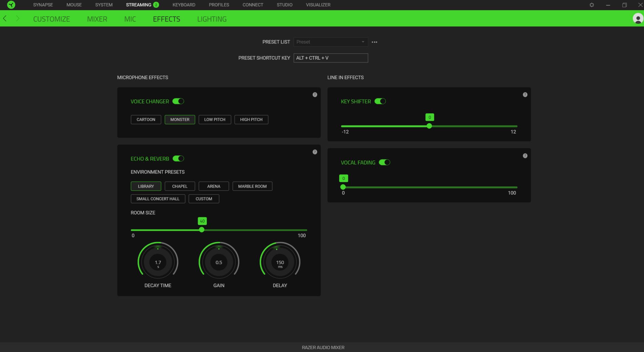The width and height of the screenshot is (644, 352).
Task: Select the Effects subtab
Action: pyautogui.click(x=167, y=19)
